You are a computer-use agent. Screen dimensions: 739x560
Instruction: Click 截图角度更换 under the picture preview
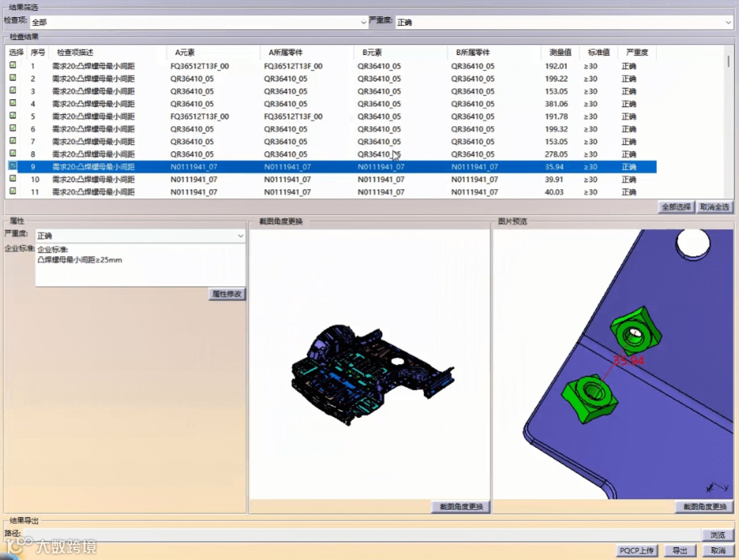pos(705,506)
